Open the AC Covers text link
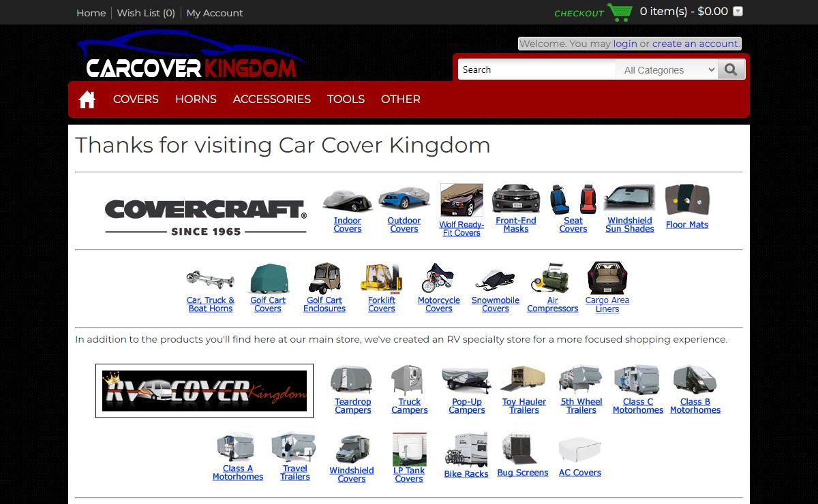This screenshot has height=504, width=818. tap(580, 473)
